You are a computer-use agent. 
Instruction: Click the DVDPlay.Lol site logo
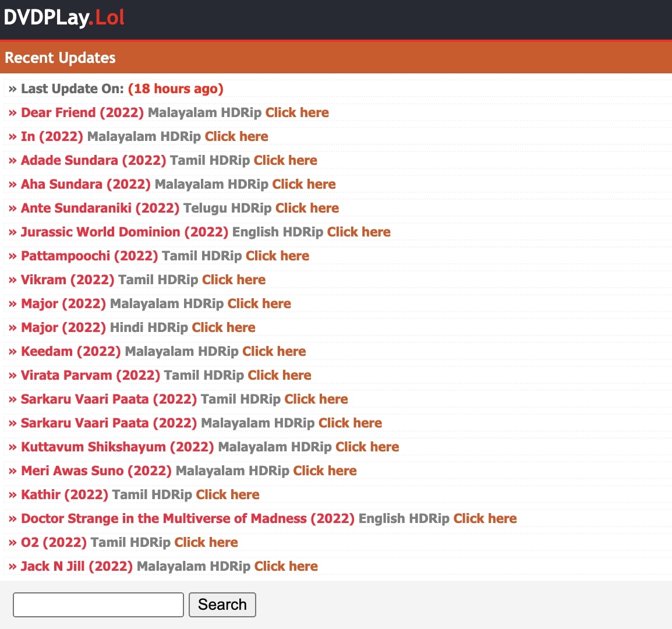click(x=64, y=18)
